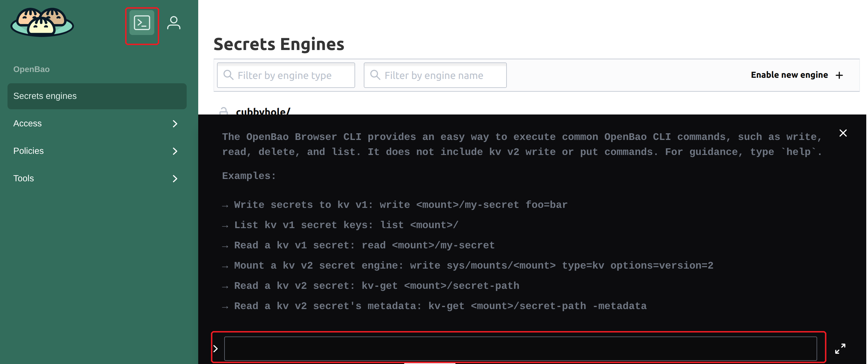The width and height of the screenshot is (868, 364).
Task: Click the plus icon next to Enable new engine
Action: click(839, 75)
